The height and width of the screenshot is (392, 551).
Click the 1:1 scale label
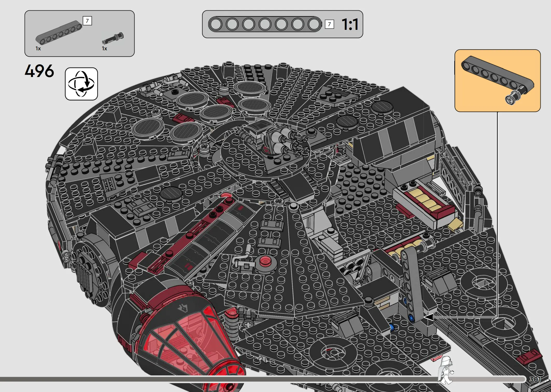click(350, 24)
